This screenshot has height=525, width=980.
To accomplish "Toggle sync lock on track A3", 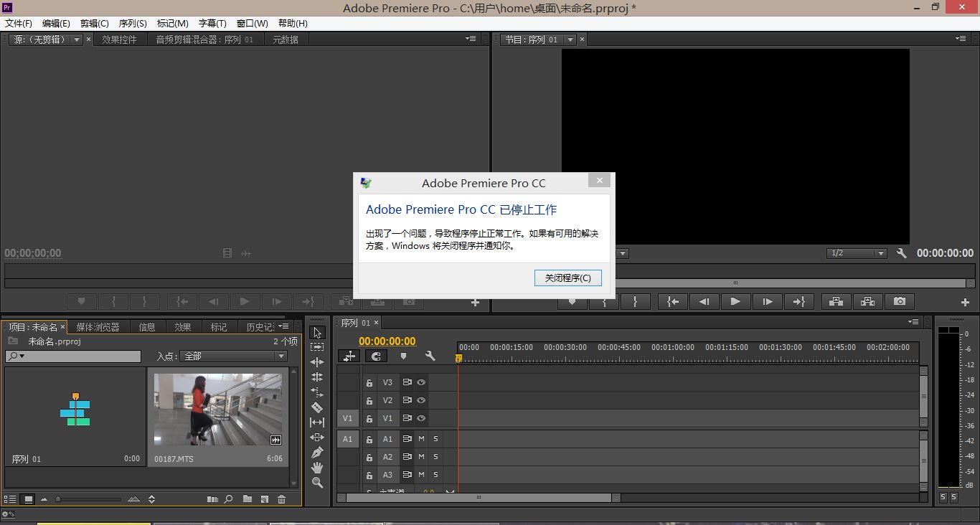I will tap(407, 475).
